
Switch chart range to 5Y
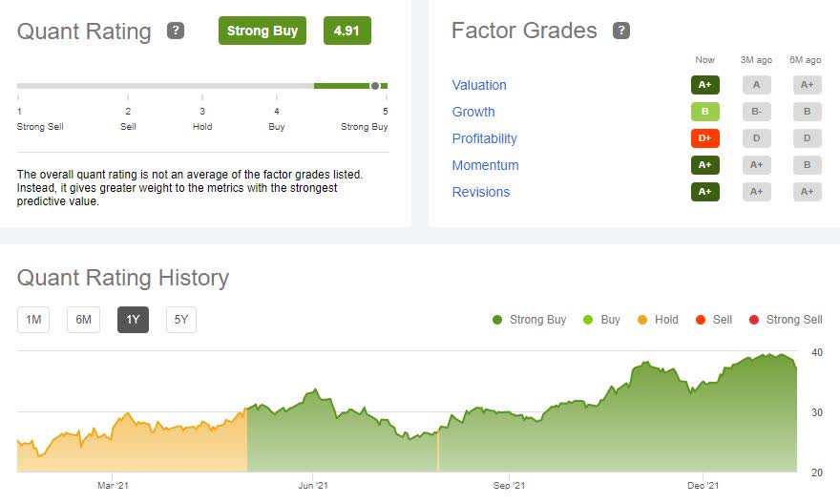181,320
